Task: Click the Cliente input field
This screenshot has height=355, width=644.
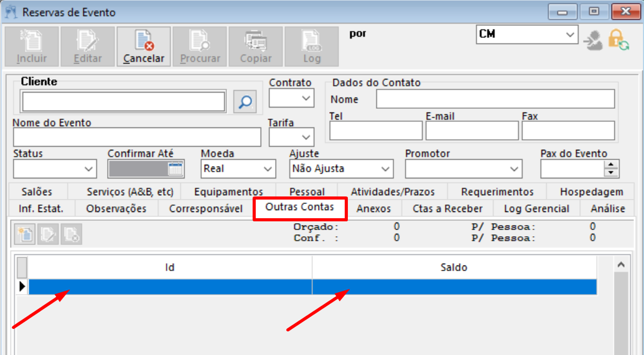Action: [124, 101]
